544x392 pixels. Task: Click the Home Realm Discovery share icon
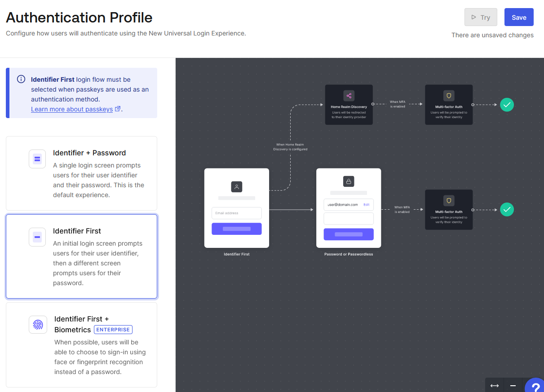(349, 95)
